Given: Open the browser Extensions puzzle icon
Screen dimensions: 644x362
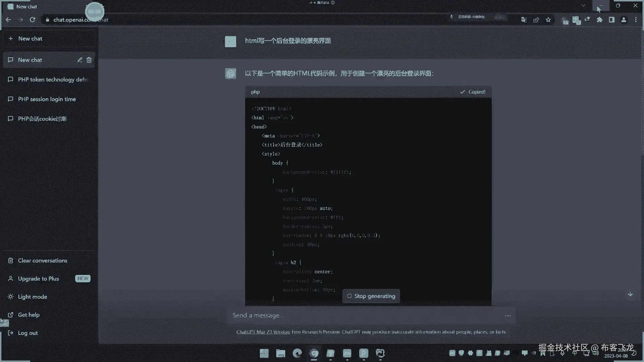Looking at the screenshot, I should pos(599,20).
